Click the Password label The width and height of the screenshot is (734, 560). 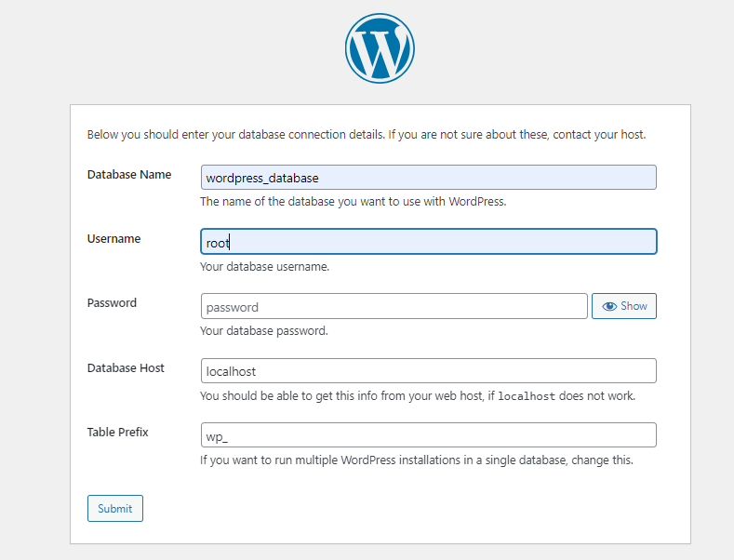tap(112, 303)
